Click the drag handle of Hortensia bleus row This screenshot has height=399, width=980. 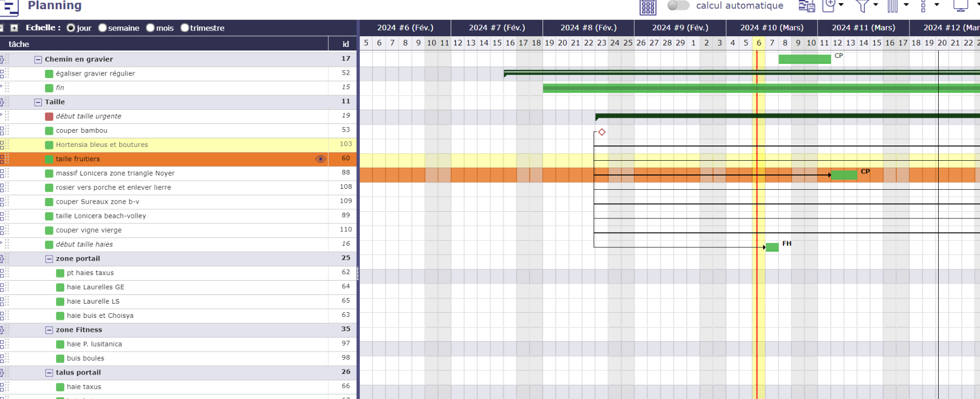[6, 145]
